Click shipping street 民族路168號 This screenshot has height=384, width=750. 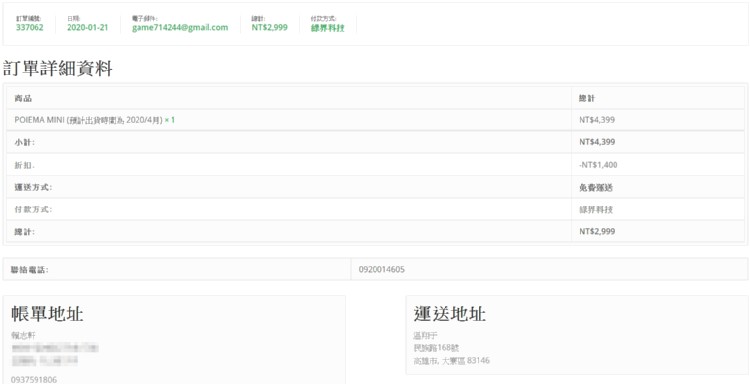pyautogui.click(x=437, y=348)
